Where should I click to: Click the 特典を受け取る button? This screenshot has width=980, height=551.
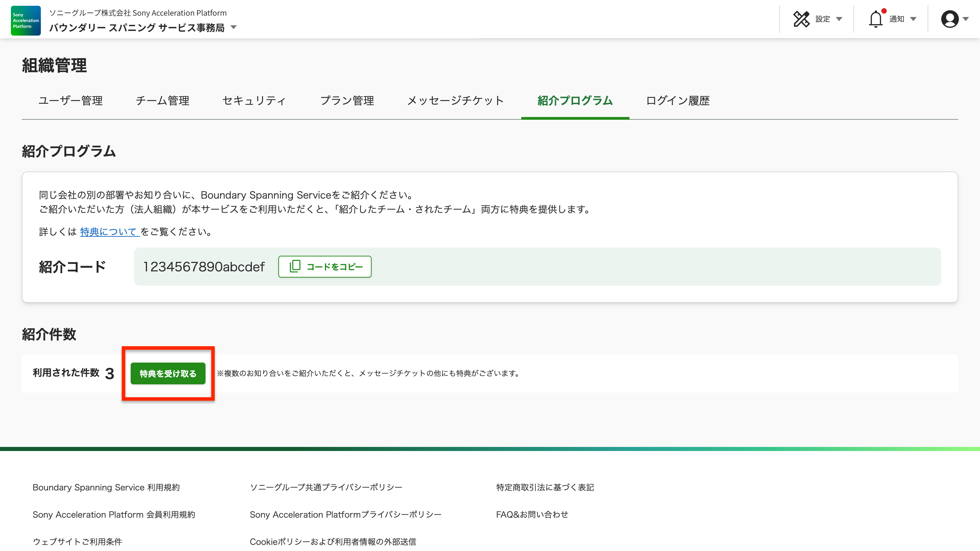click(x=168, y=373)
